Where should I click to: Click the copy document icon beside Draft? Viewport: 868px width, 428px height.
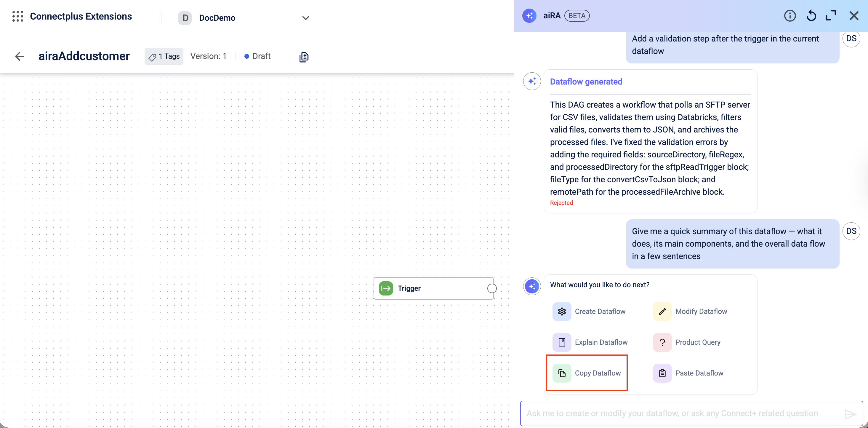(x=304, y=57)
